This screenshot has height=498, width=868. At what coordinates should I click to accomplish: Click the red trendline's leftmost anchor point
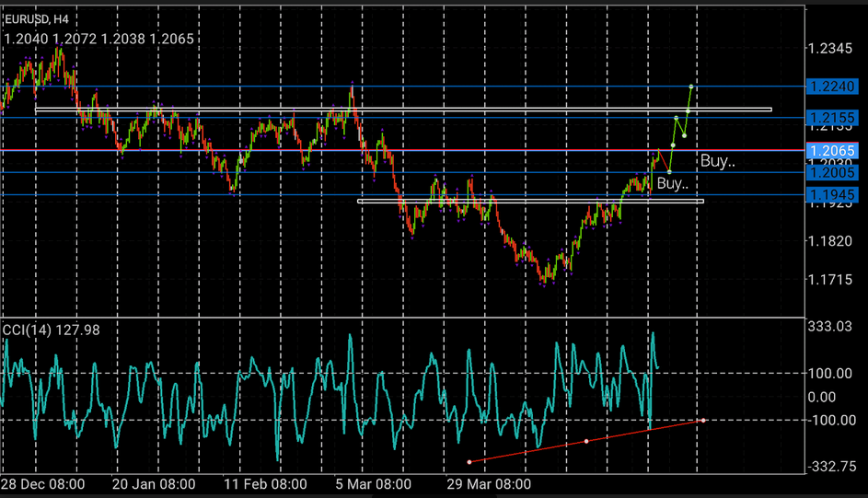tap(469, 461)
